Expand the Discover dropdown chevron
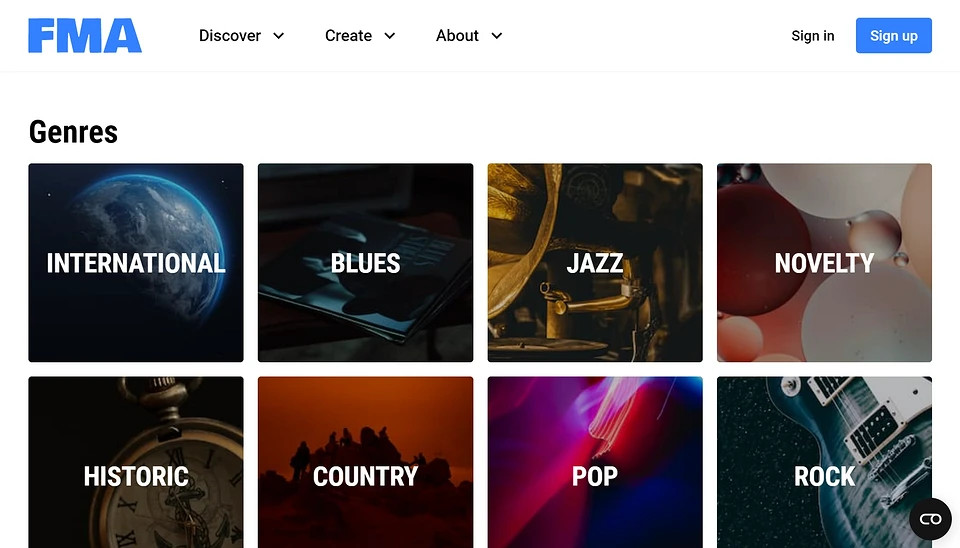Viewport: 960px width, 548px height. (x=279, y=36)
